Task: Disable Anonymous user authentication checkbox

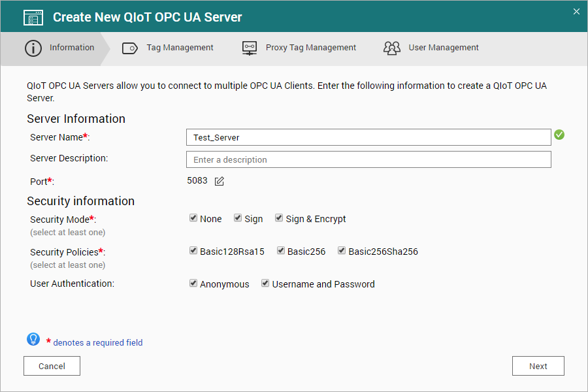Action: click(193, 283)
